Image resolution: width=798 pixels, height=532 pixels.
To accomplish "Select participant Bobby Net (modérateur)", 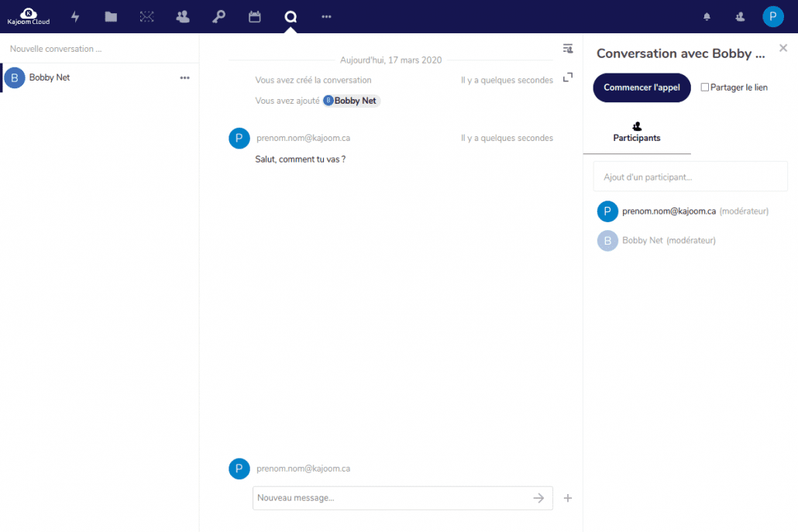I will 690,241.
